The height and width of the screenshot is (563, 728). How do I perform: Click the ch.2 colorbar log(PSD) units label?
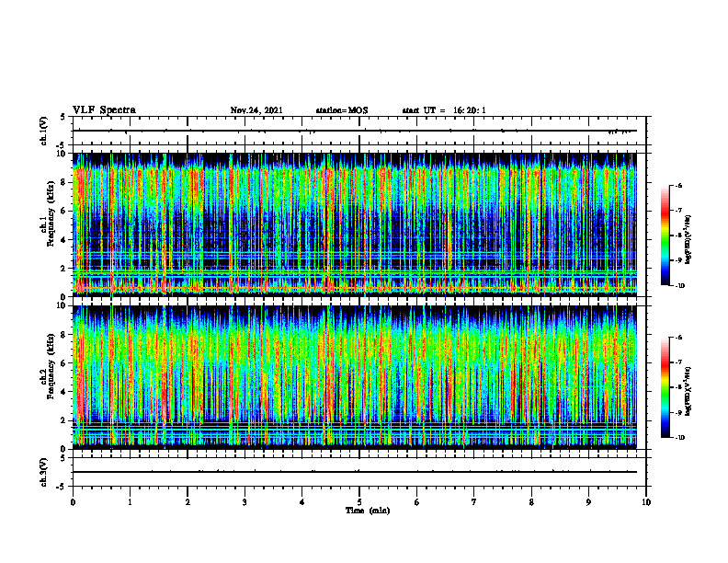(688, 391)
